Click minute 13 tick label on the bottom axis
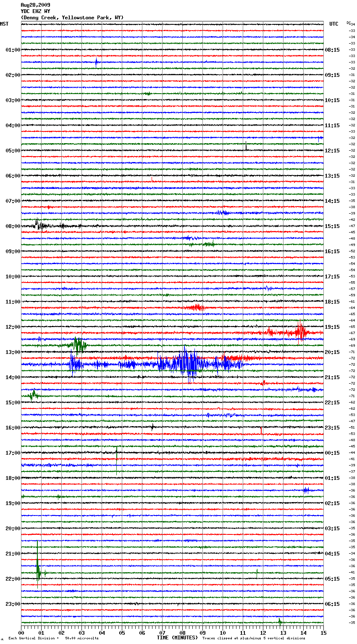The height and width of the screenshot is (644, 357). click(283, 633)
